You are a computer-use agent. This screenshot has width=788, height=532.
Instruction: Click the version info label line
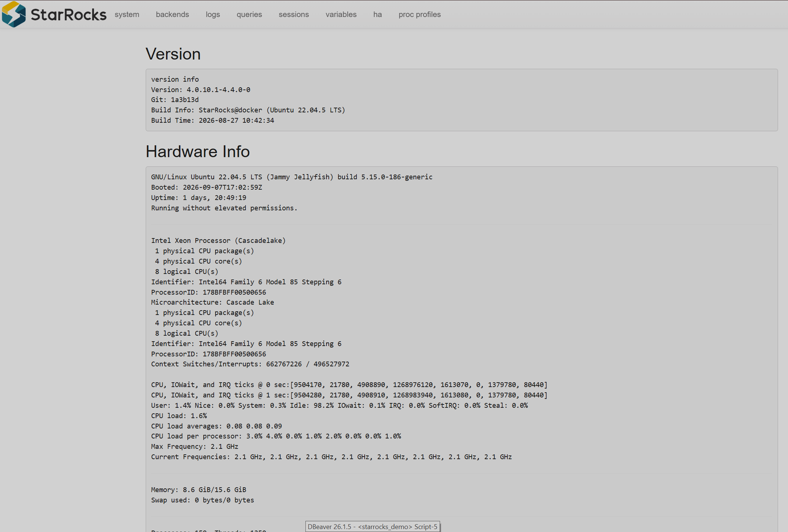tap(175, 79)
